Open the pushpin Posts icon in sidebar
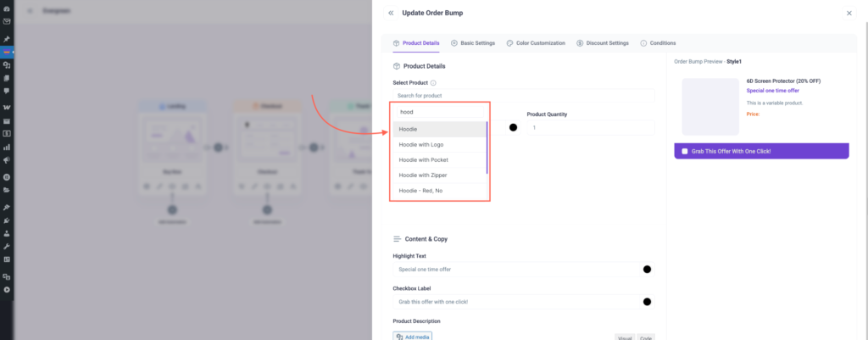The image size is (868, 340). click(x=7, y=39)
